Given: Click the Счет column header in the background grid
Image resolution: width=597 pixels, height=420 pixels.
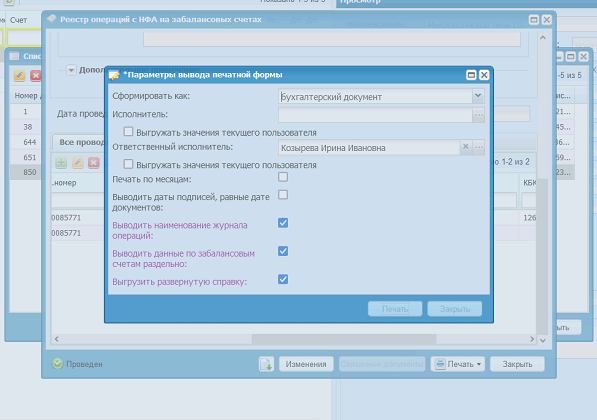Looking at the screenshot, I should 24,20.
